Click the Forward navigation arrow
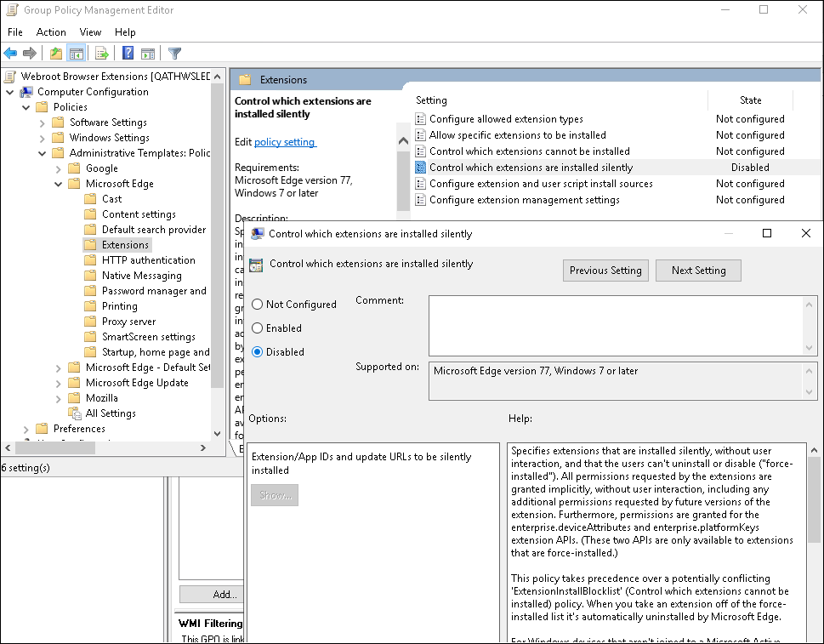The height and width of the screenshot is (644, 824). pyautogui.click(x=29, y=53)
